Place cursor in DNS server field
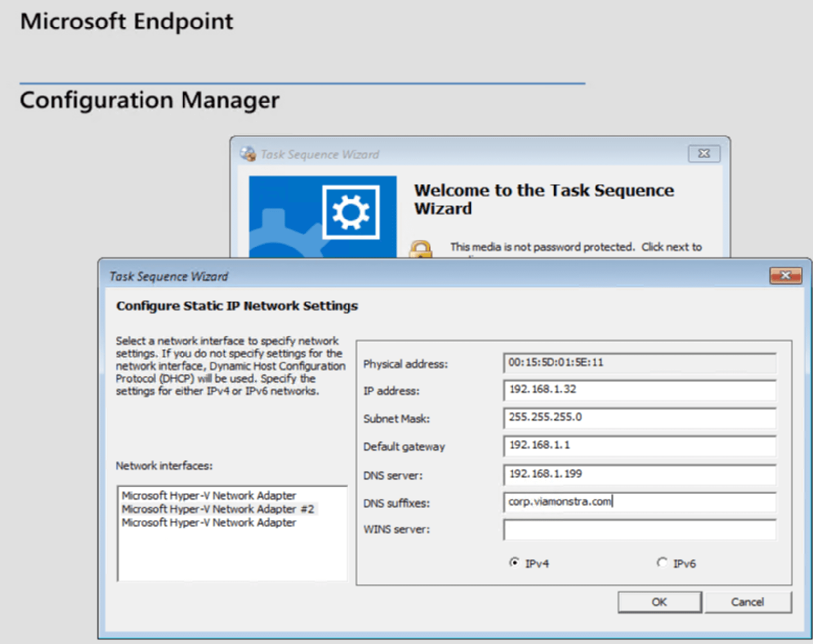Image resolution: width=813 pixels, height=644 pixels. pyautogui.click(x=639, y=475)
